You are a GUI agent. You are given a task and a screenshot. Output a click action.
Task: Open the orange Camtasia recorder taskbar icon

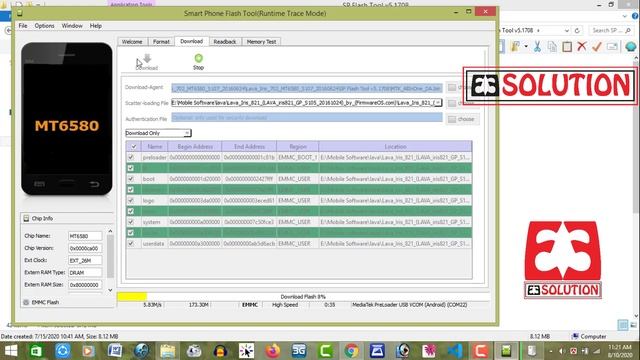(480, 351)
